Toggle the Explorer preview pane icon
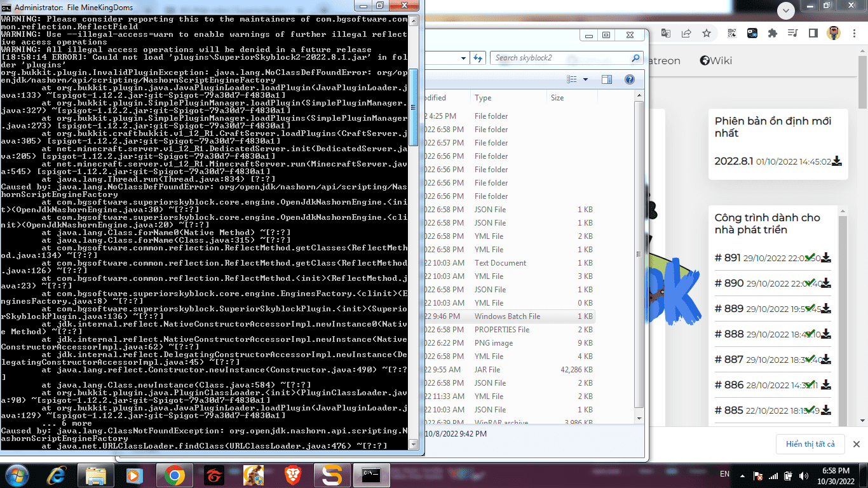868x488 pixels. tap(607, 79)
